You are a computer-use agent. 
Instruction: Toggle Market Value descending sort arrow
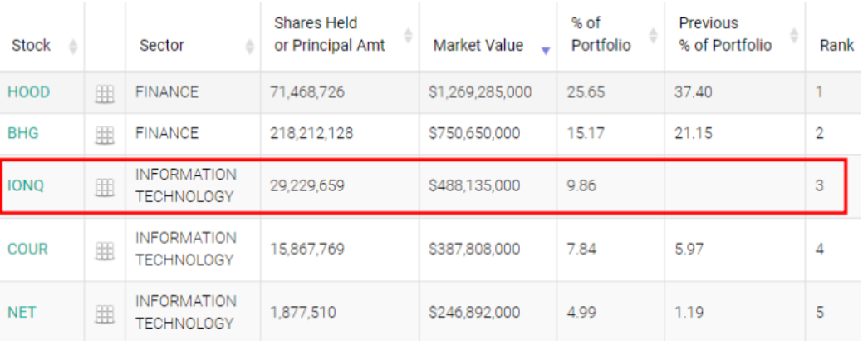[x=547, y=51]
